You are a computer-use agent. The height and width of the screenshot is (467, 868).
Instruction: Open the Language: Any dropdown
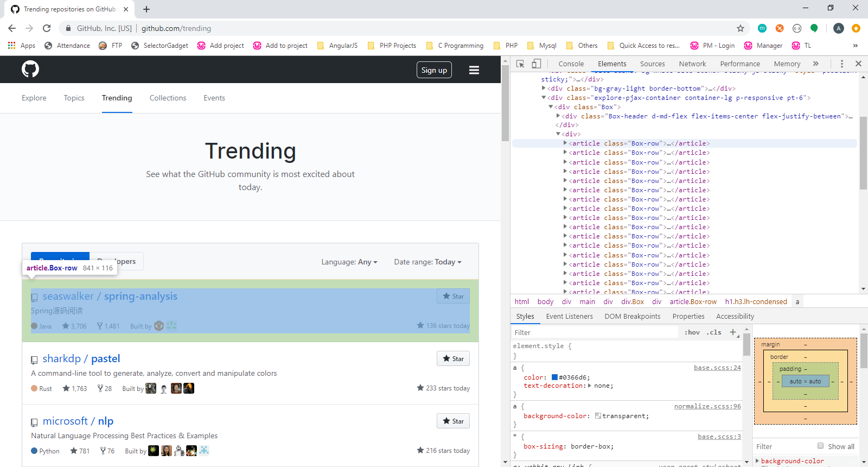click(349, 262)
